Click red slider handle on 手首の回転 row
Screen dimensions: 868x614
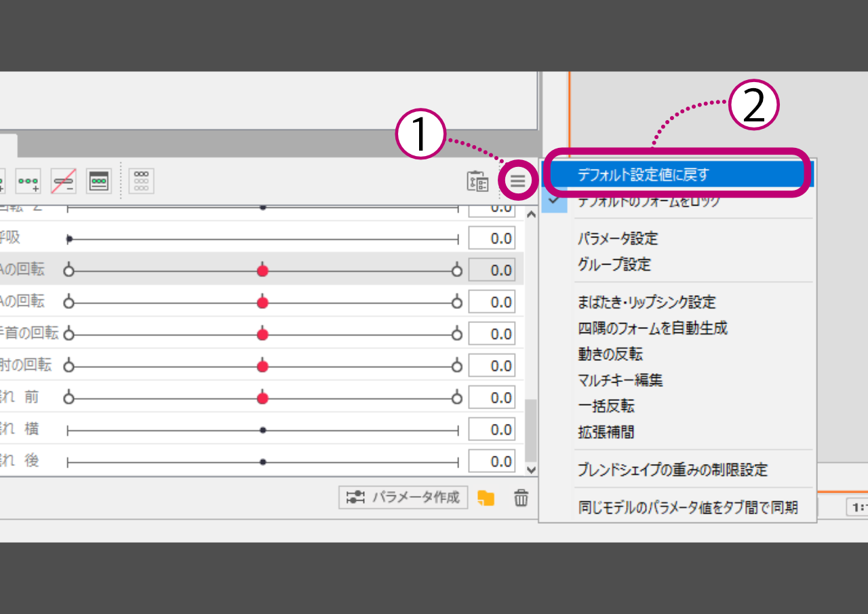click(263, 334)
